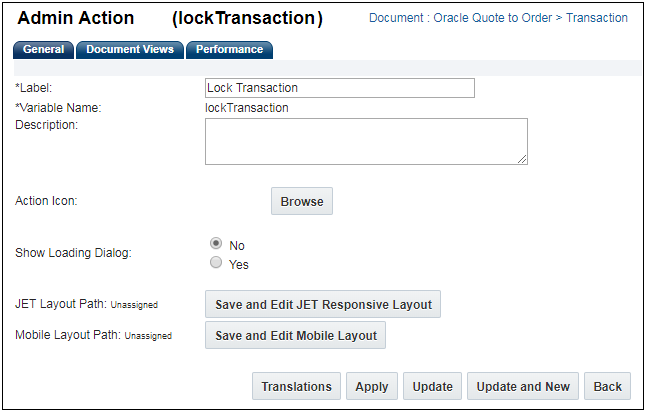646x412 pixels.
Task: Click inside the Description text area
Action: (365, 140)
